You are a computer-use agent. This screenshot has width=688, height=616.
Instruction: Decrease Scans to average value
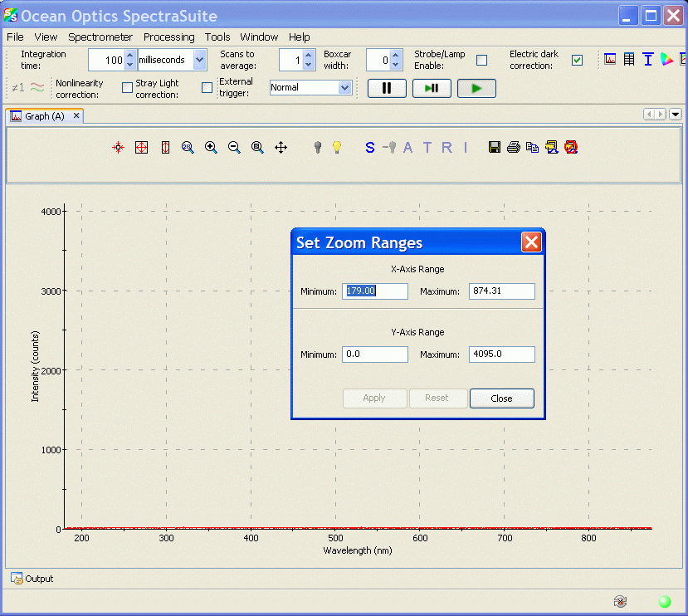pos(309,65)
